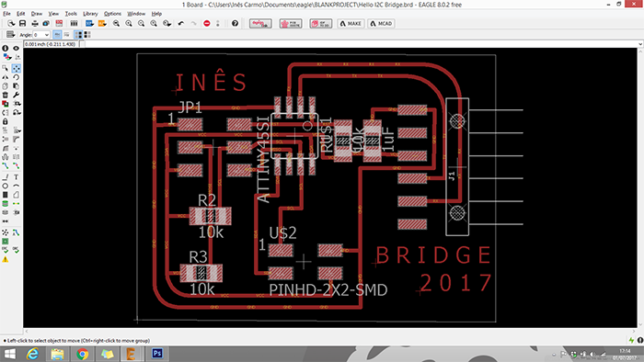Open the Grid settings icon
Image resolution: width=644 pixels, height=362 pixels.
(x=11, y=35)
